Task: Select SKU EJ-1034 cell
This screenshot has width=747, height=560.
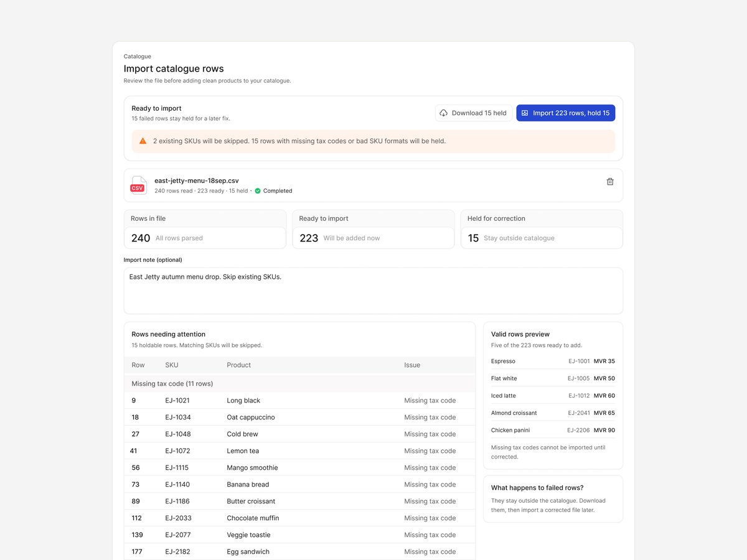Action: pyautogui.click(x=178, y=418)
